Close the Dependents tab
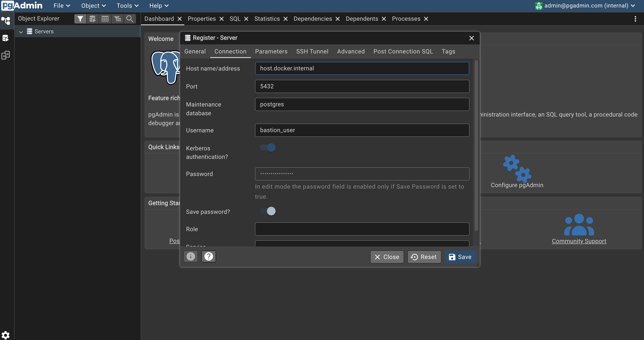 pyautogui.click(x=384, y=19)
